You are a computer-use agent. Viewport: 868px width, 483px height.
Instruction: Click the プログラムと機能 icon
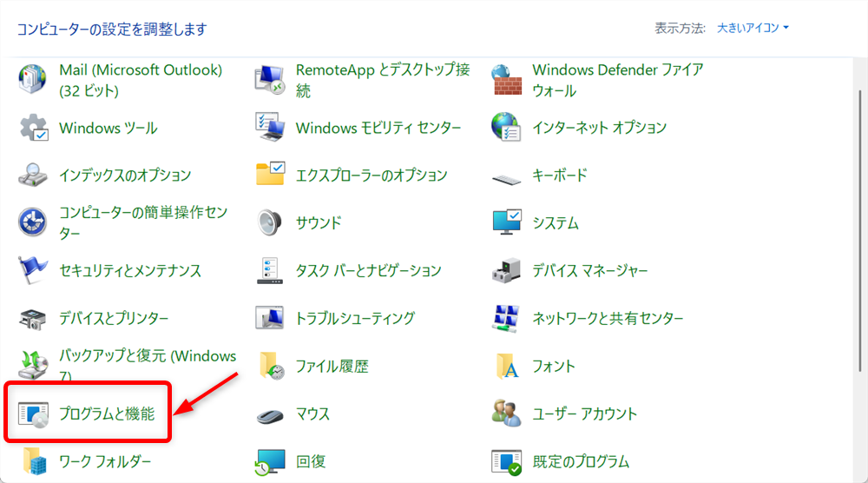[33, 414]
